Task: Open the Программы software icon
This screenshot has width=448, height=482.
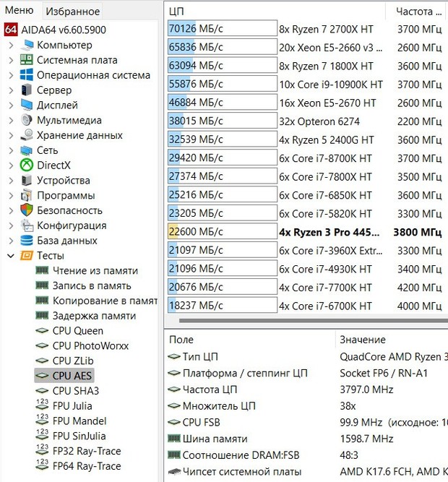Action: 27,196
